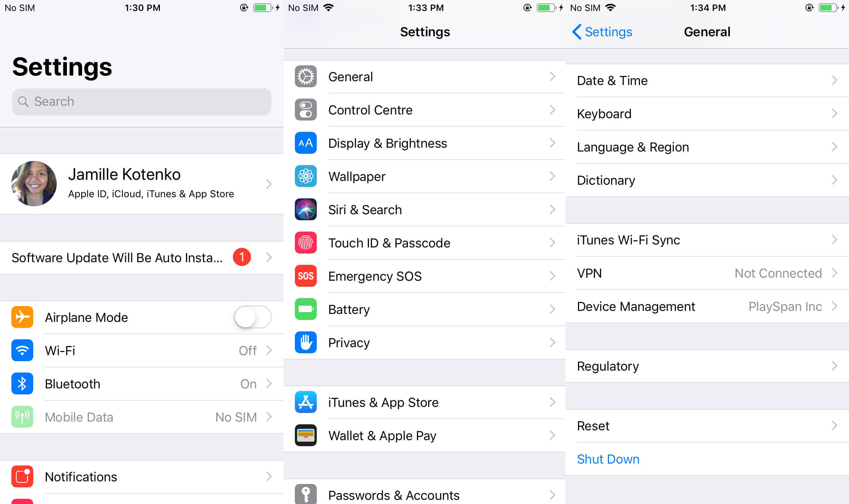The width and height of the screenshot is (849, 504).
Task: Tap Shut Down in General
Action: pyautogui.click(x=607, y=459)
